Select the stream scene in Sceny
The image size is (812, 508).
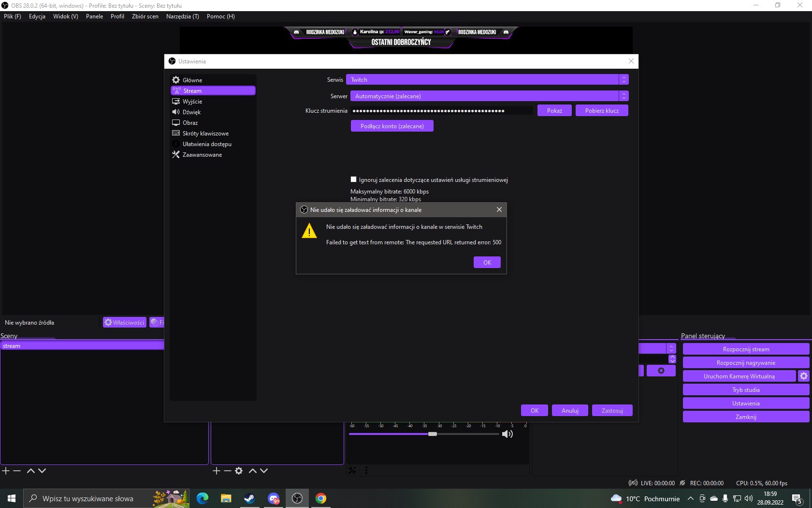click(82, 346)
